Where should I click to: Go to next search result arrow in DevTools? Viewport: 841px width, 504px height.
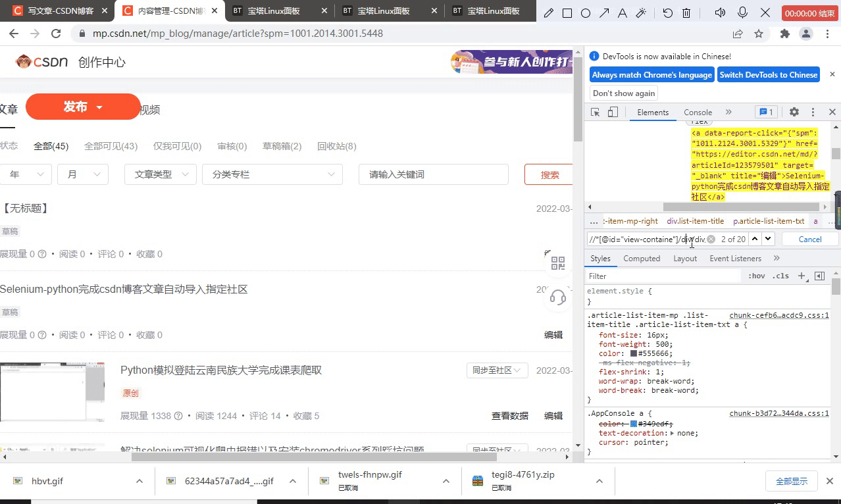768,239
